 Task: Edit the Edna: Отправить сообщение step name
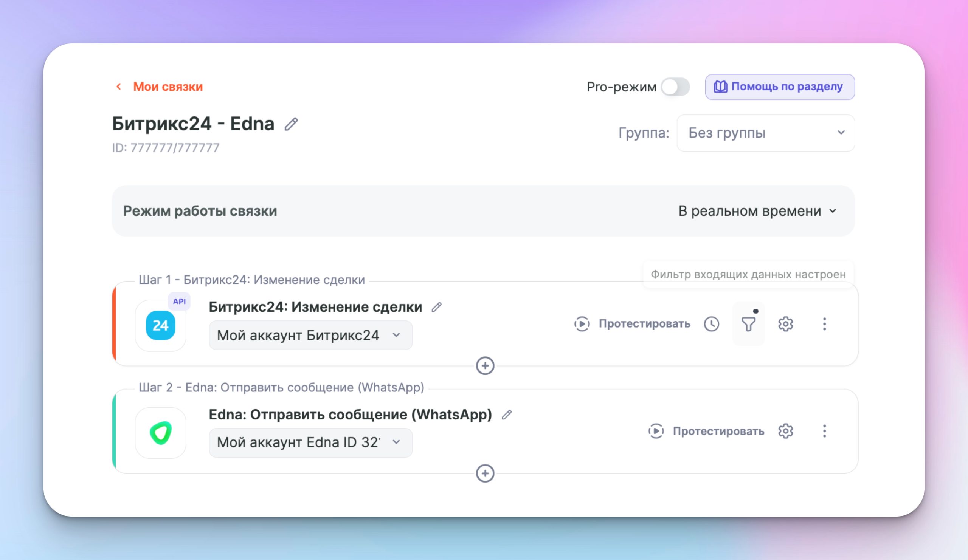(x=507, y=414)
